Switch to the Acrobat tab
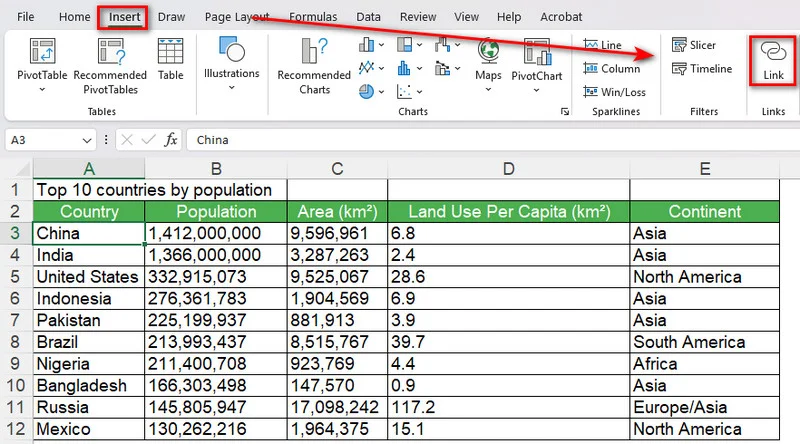This screenshot has width=800, height=444. pos(561,17)
